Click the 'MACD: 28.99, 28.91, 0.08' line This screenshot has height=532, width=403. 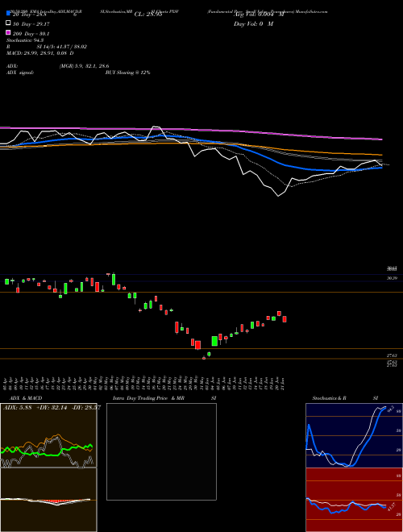pyautogui.click(x=40, y=53)
